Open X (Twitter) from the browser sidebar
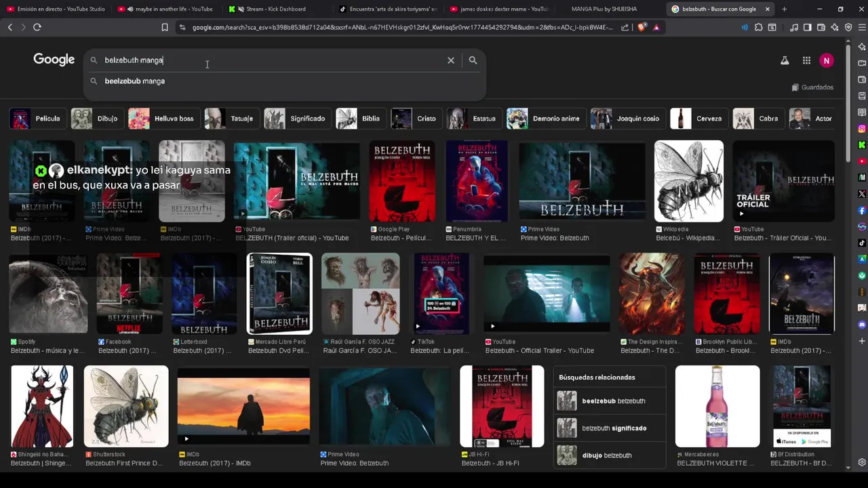Image resolution: width=868 pixels, height=488 pixels. [x=862, y=193]
